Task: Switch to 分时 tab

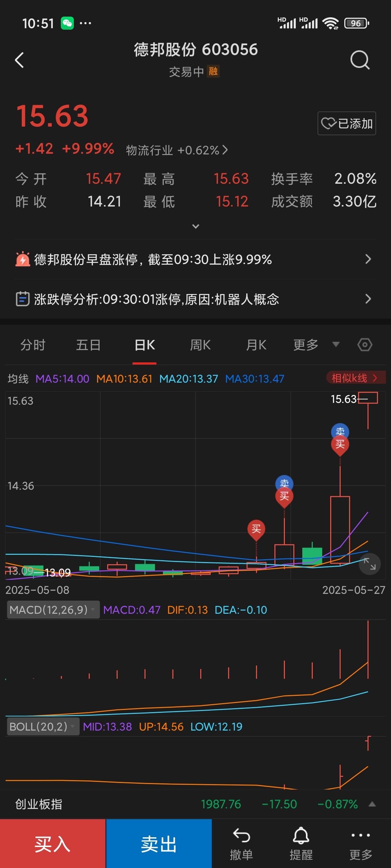Action: 33,345
